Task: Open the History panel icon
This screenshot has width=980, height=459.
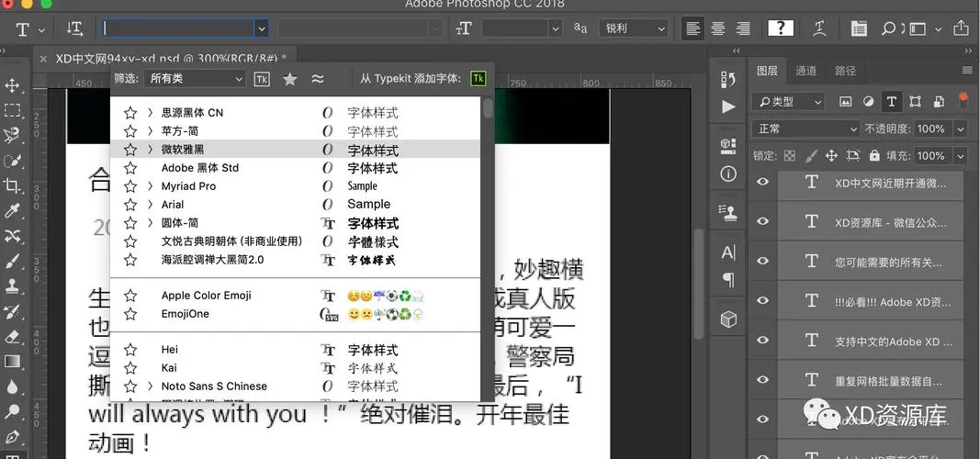Action: tap(728, 79)
